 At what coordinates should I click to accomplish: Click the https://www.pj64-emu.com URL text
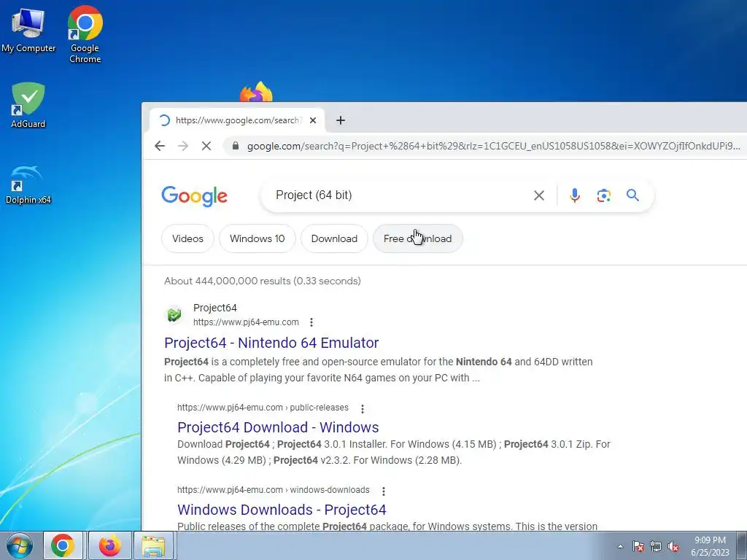(246, 322)
